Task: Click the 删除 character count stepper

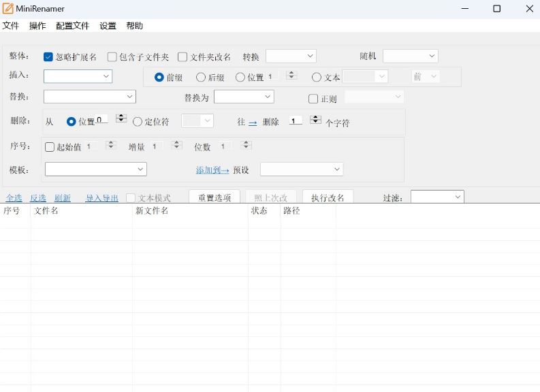Action: 315,120
